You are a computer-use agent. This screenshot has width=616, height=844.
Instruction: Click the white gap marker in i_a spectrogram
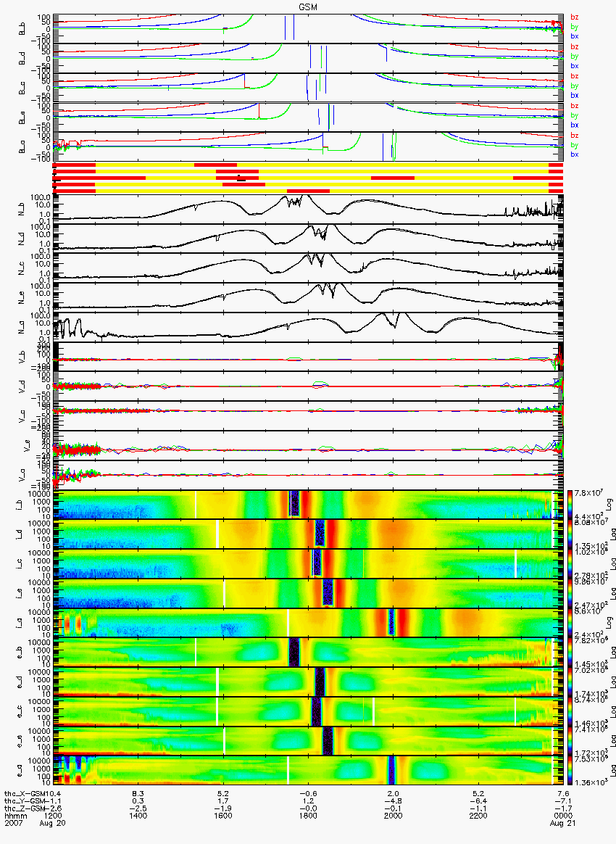click(x=288, y=624)
